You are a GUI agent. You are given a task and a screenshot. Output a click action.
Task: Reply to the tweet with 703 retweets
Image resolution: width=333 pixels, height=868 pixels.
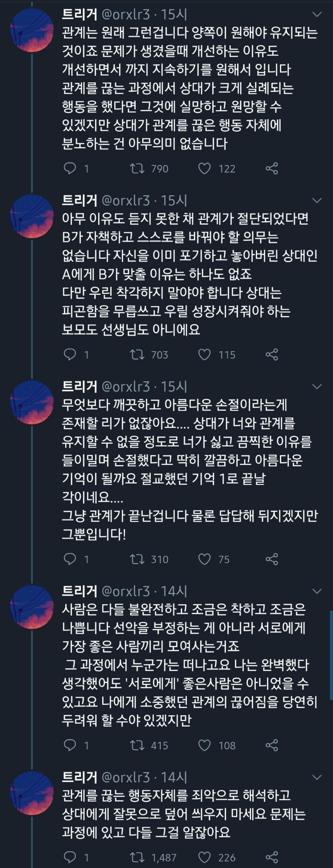70,354
